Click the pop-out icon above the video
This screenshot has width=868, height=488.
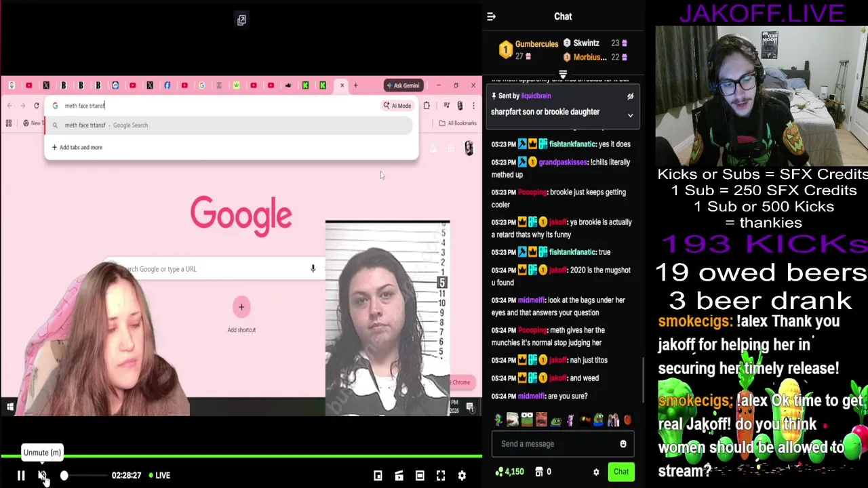click(x=241, y=20)
